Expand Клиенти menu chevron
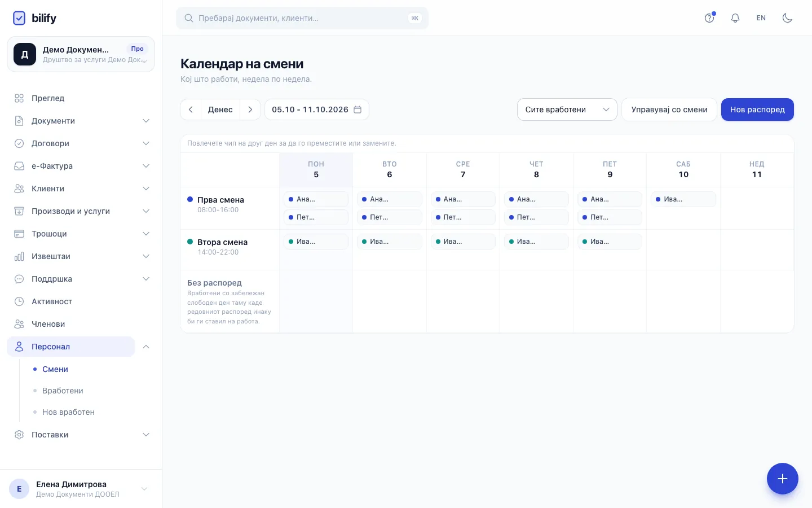The width and height of the screenshot is (812, 508). pos(146,189)
